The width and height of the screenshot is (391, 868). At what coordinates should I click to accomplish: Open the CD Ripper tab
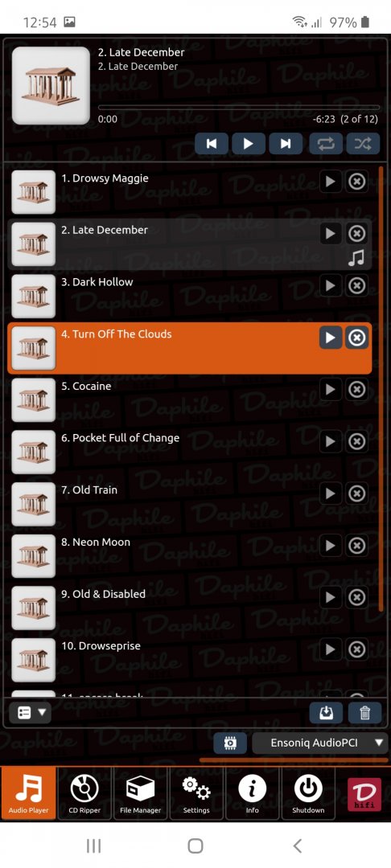click(84, 793)
